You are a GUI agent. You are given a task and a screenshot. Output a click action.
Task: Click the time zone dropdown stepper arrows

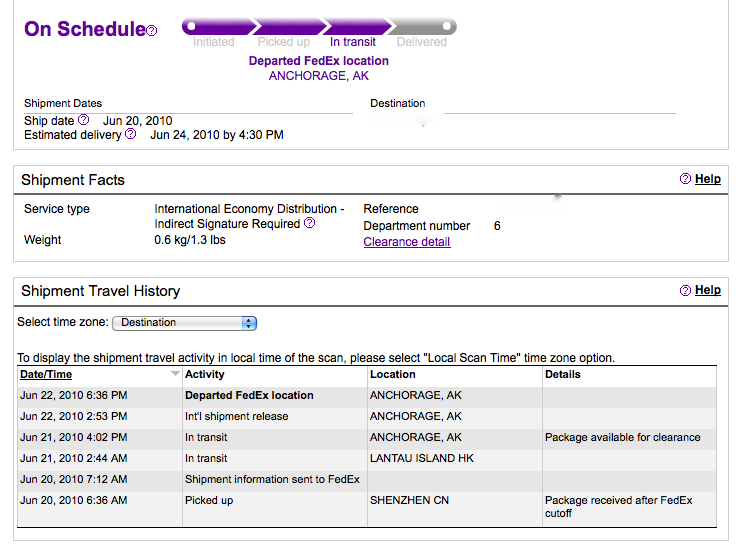pyautogui.click(x=249, y=323)
